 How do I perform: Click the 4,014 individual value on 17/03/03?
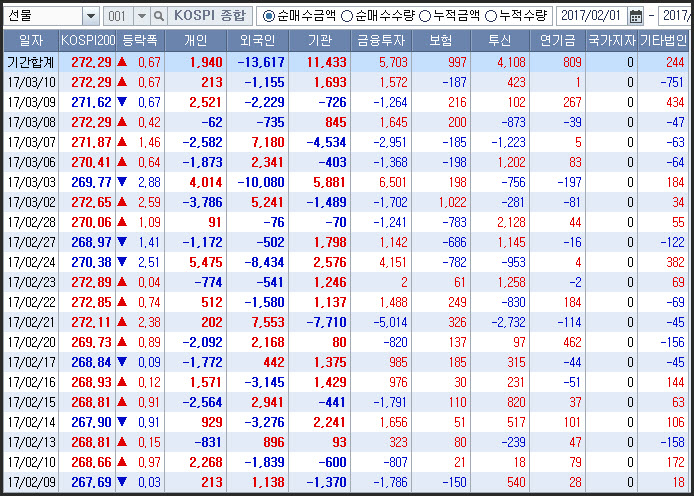205,182
